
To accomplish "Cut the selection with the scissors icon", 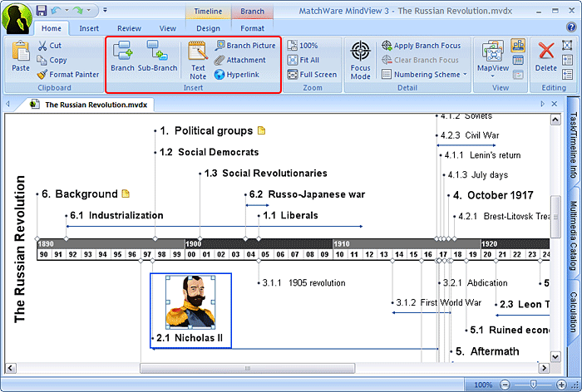I will (49, 45).
